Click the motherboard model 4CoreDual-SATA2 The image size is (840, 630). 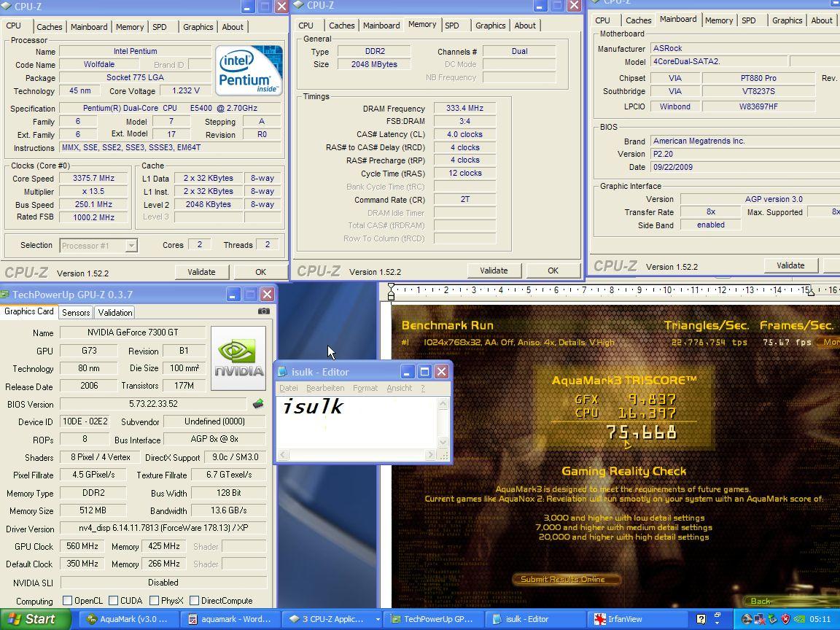[x=719, y=61]
